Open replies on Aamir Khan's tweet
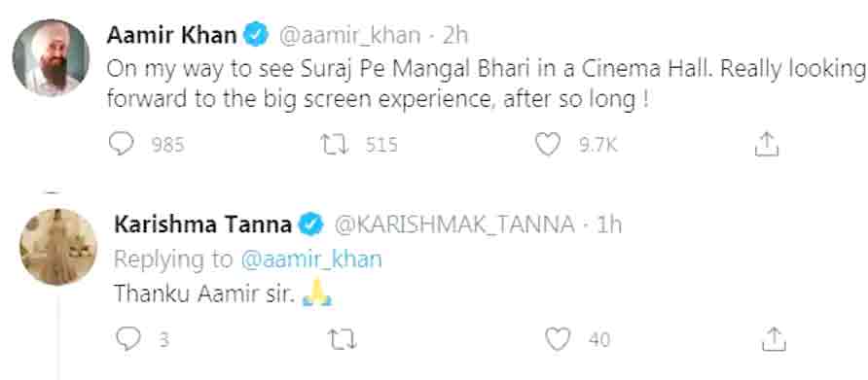868x380 pixels. click(122, 145)
